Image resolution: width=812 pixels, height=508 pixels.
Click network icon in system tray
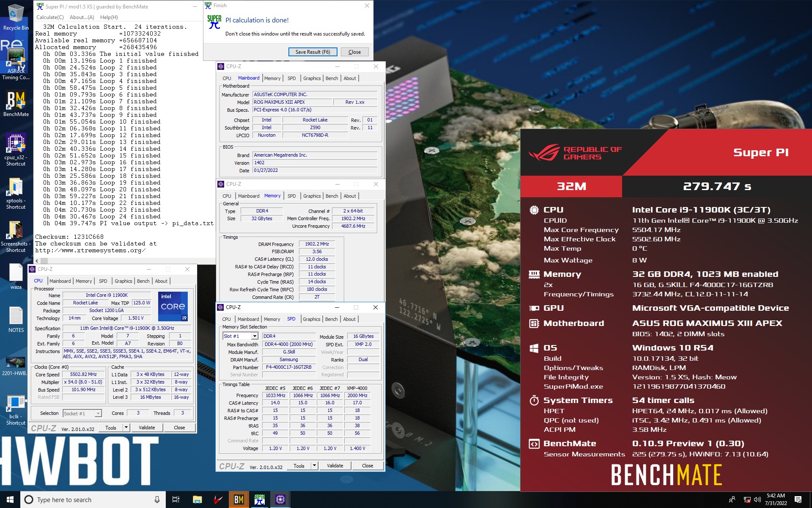click(x=747, y=500)
